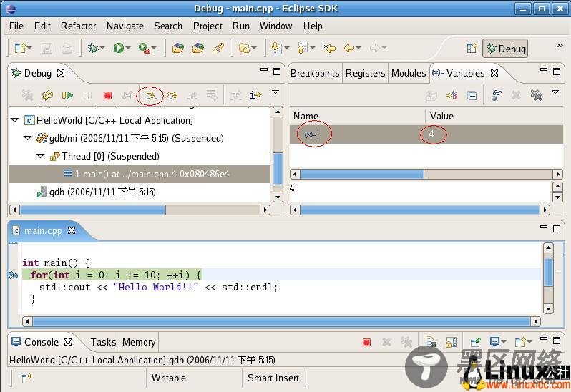This screenshot has height=392, width=571.
Task: Switch to the Registers tab
Action: (365, 73)
